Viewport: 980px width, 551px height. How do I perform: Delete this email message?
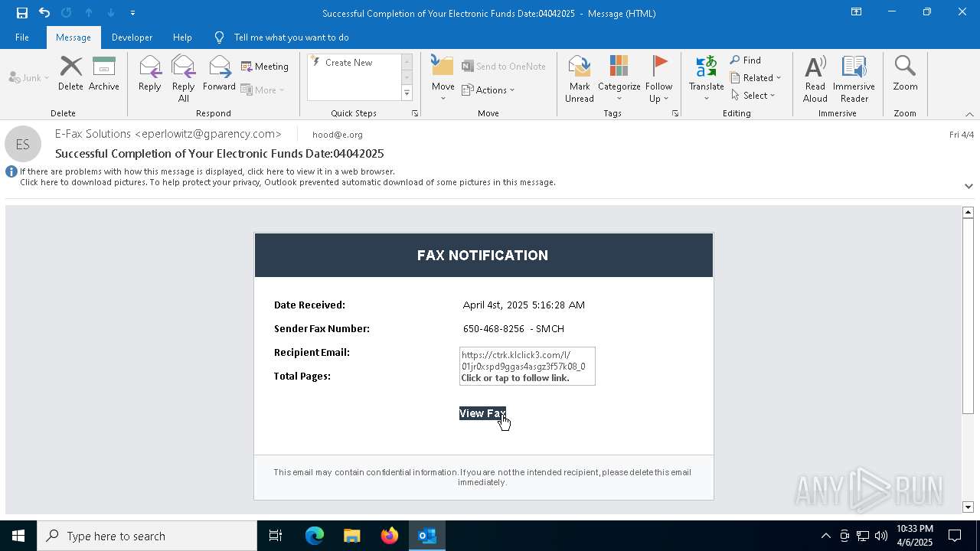point(70,73)
